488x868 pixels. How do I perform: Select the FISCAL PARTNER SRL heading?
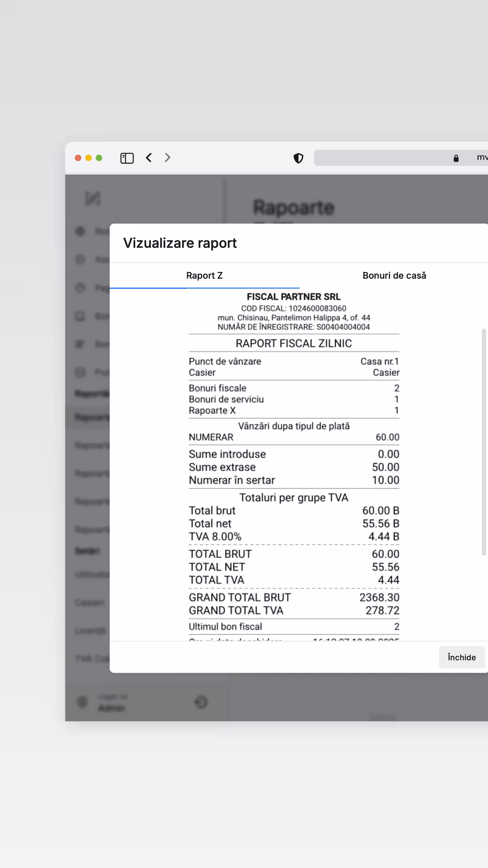(294, 297)
